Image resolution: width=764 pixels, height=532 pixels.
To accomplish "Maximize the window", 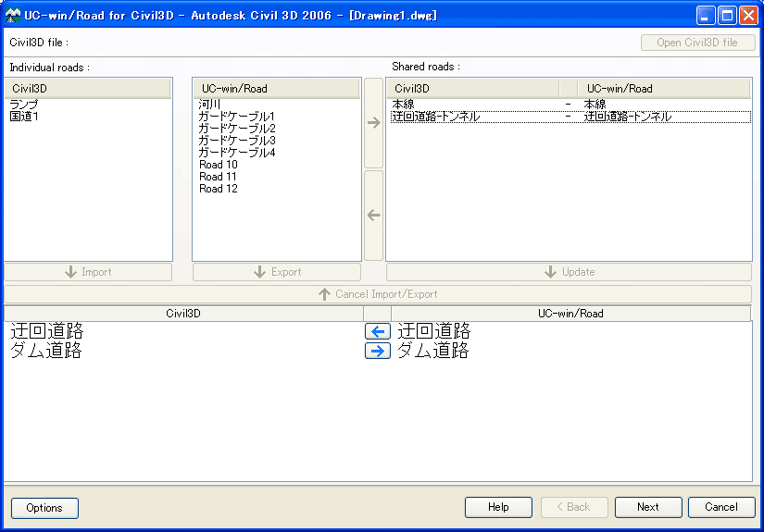I will coord(728,16).
